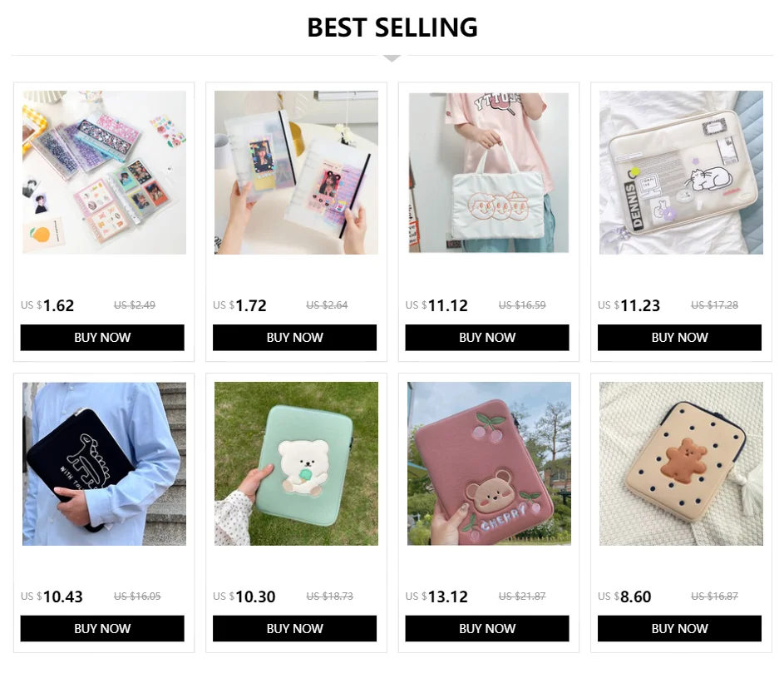
Task: View the black dinosaur sleeve photo
Action: 104,464
